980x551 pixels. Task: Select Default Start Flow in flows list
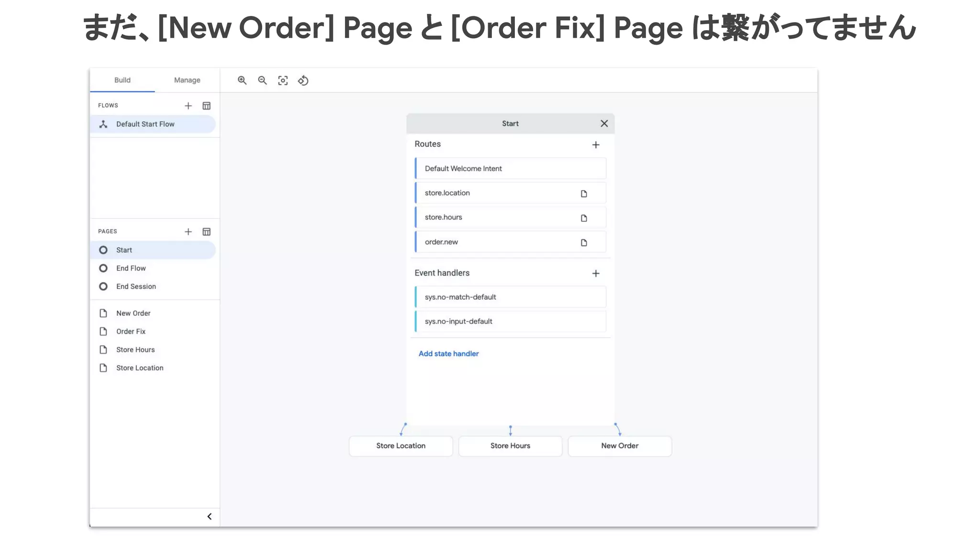pyautogui.click(x=153, y=124)
